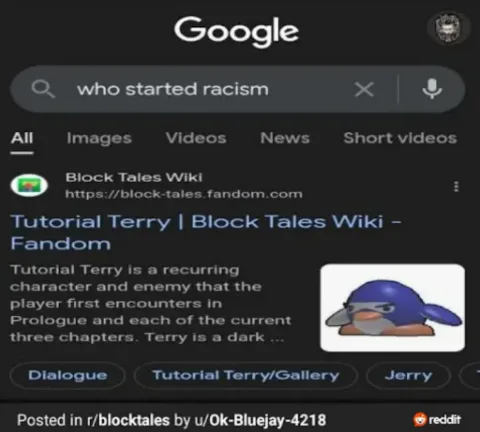This screenshot has height=432, width=480.
Task: Click the Tutorial Terry penguin thumbnail
Action: click(393, 308)
